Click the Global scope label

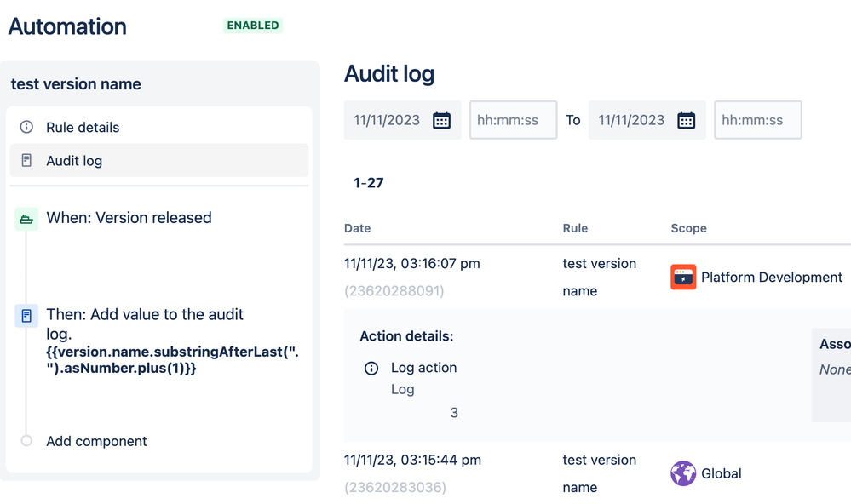722,473
